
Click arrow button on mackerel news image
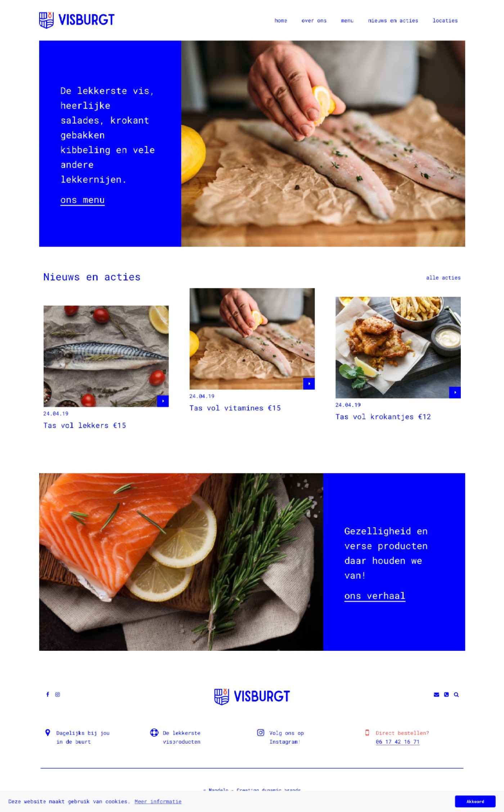click(163, 401)
